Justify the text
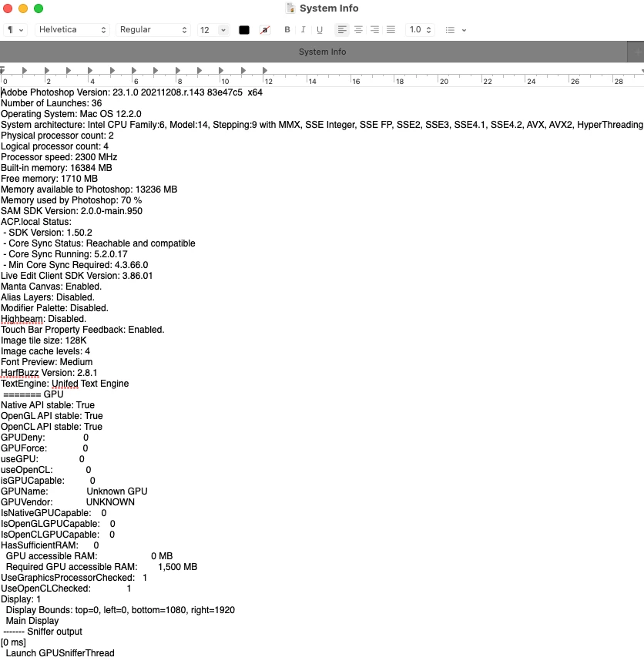644x664 pixels. click(x=391, y=29)
